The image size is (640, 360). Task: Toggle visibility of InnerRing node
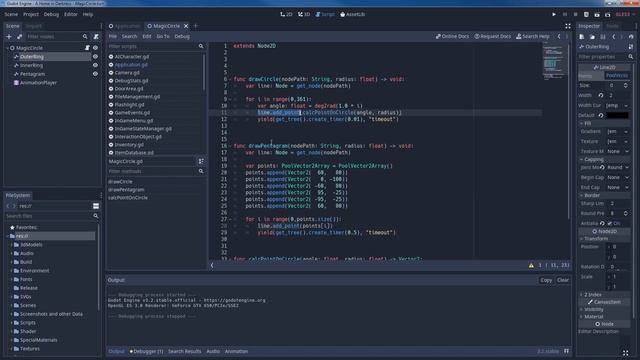coord(95,65)
